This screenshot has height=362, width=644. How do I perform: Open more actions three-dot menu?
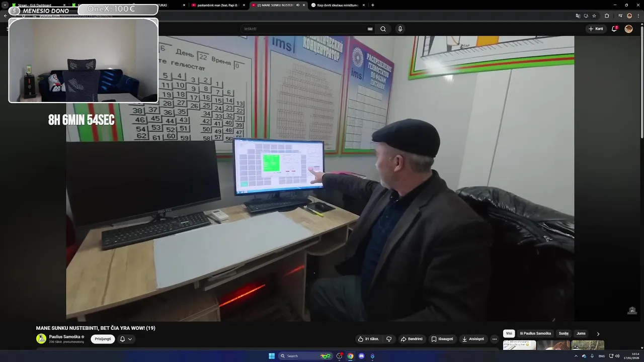click(494, 339)
